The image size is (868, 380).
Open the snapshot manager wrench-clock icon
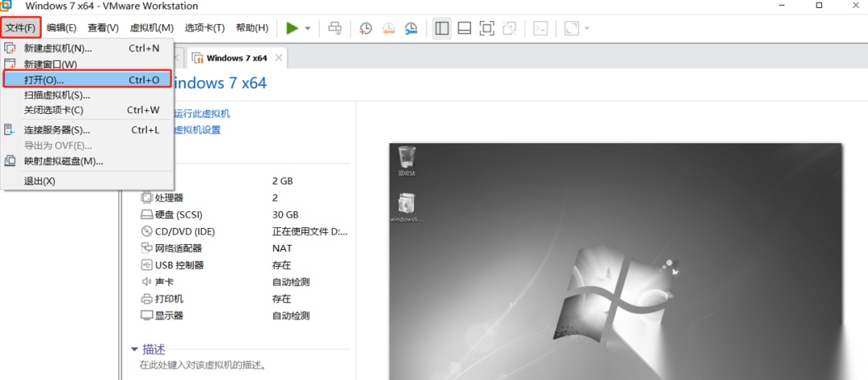coord(411,28)
